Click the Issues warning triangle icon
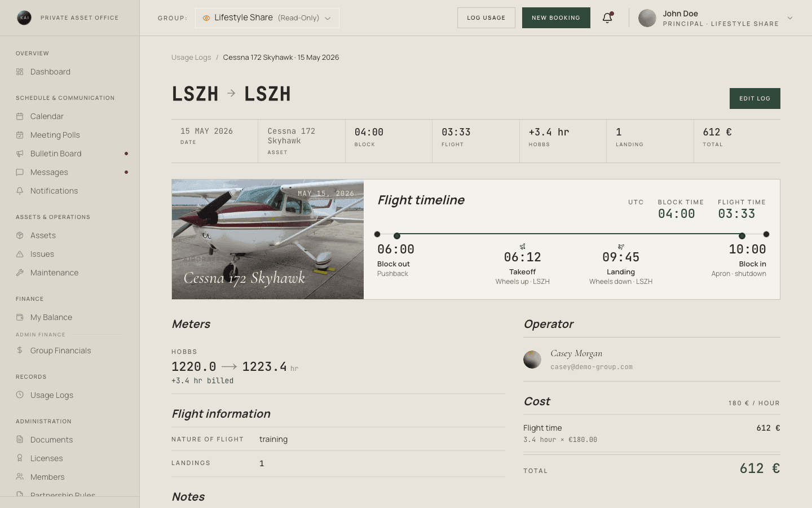 pos(20,254)
